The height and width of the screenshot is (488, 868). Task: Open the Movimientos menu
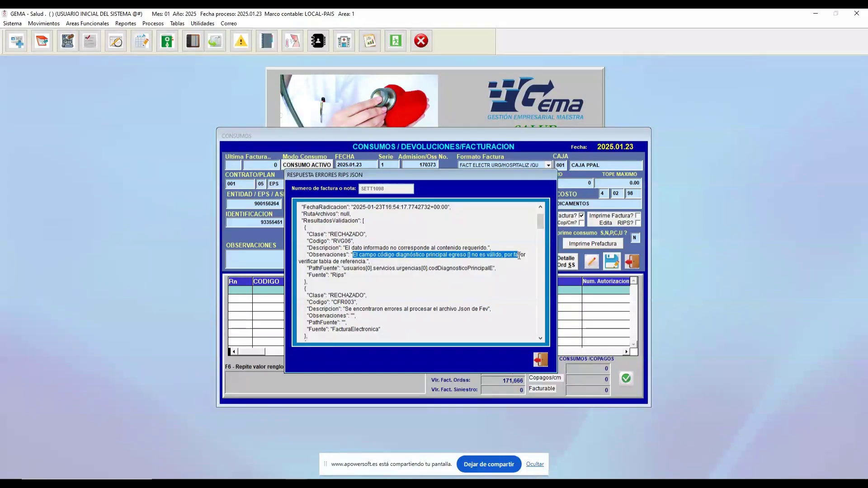click(44, 23)
